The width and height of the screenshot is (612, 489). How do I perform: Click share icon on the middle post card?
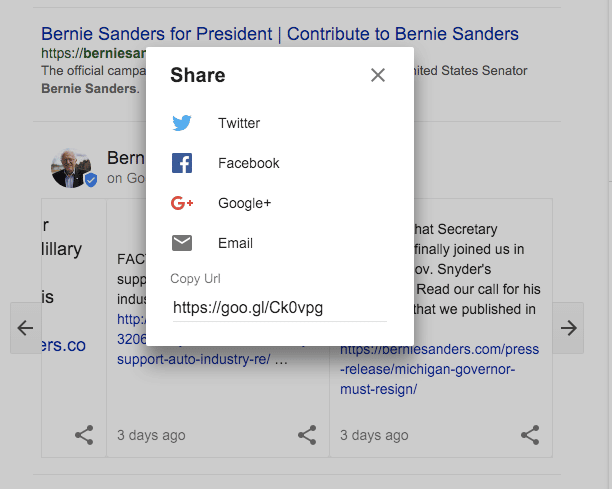tap(307, 435)
